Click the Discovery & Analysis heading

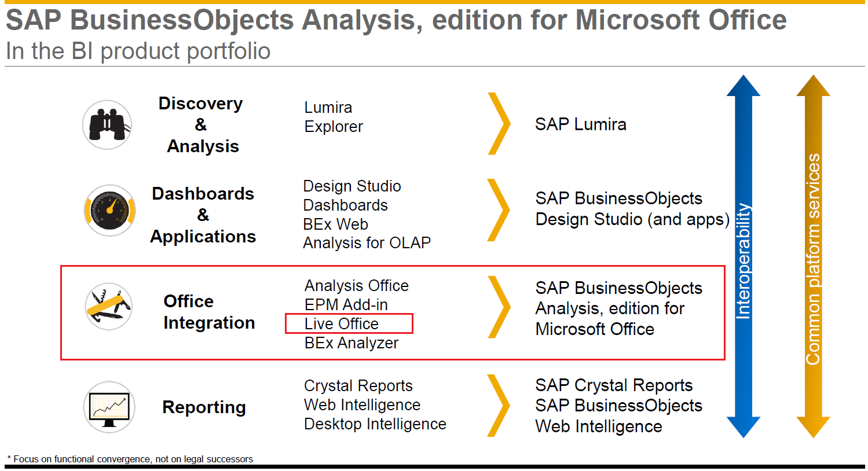(x=201, y=125)
